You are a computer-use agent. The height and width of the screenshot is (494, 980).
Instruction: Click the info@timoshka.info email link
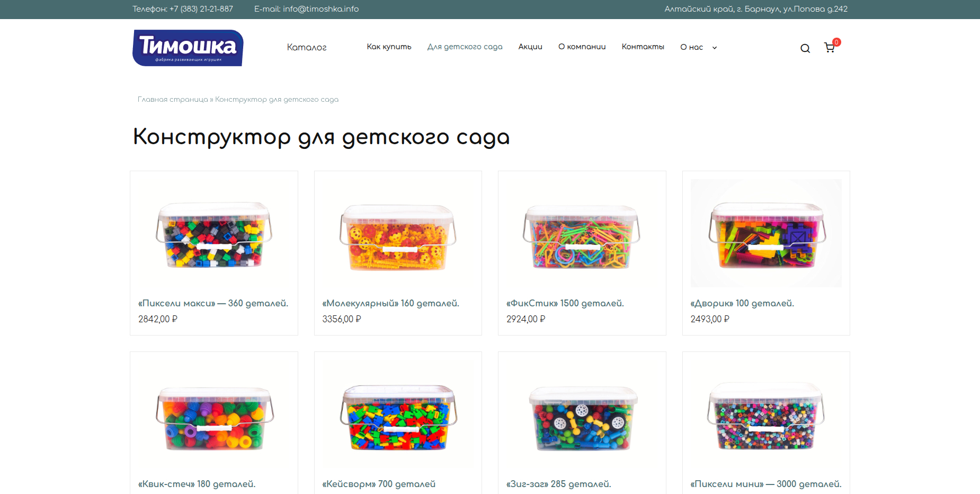[320, 9]
